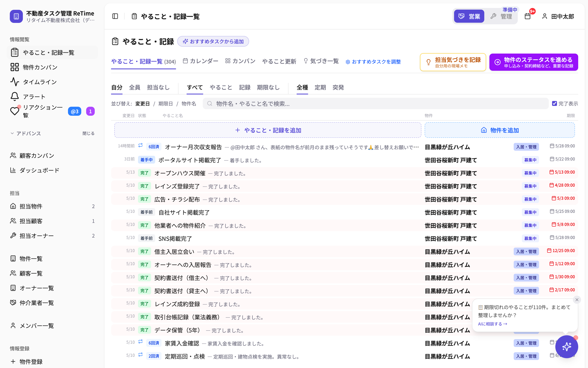Select the すべて filter tab
This screenshot has width=588, height=368.
(x=195, y=87)
